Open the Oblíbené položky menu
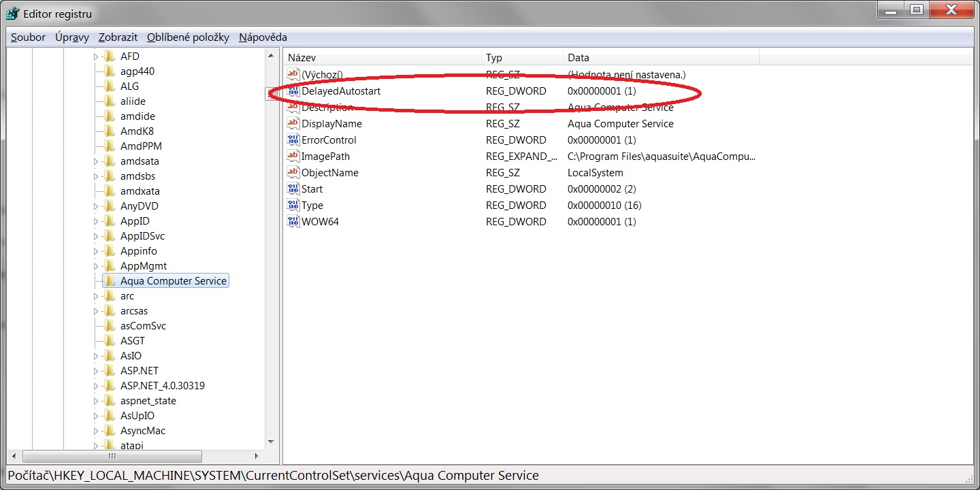The image size is (980, 490). pyautogui.click(x=189, y=37)
